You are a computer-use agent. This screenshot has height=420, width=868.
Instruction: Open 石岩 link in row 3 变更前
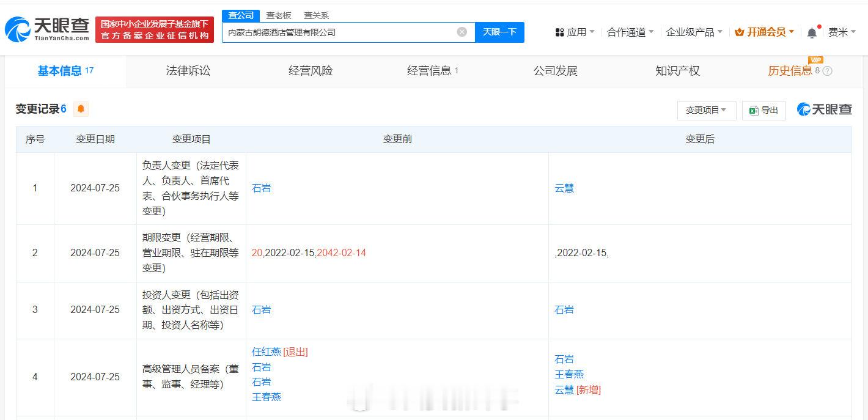pyautogui.click(x=261, y=310)
